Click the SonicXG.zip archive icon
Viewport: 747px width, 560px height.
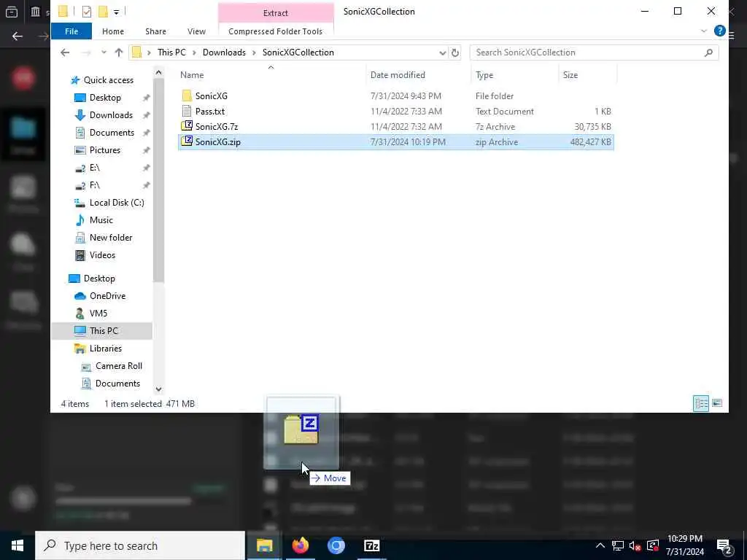187,141
